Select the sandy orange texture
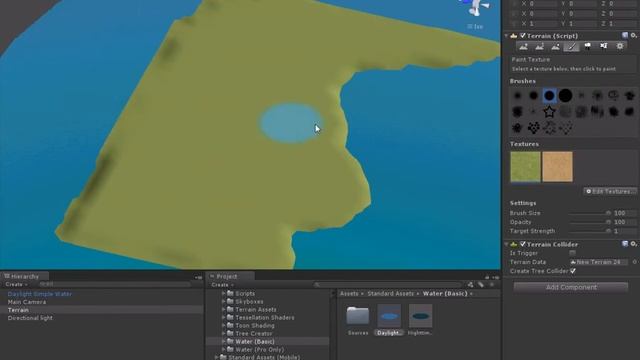640x360 pixels. click(x=558, y=167)
